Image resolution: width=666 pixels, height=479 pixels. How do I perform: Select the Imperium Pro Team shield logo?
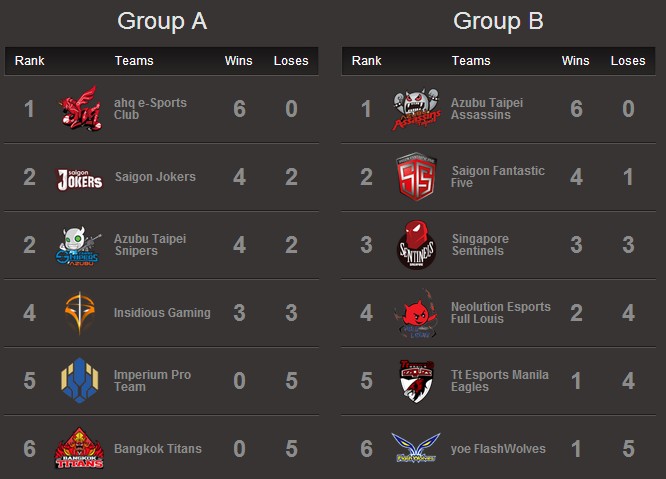(x=78, y=381)
